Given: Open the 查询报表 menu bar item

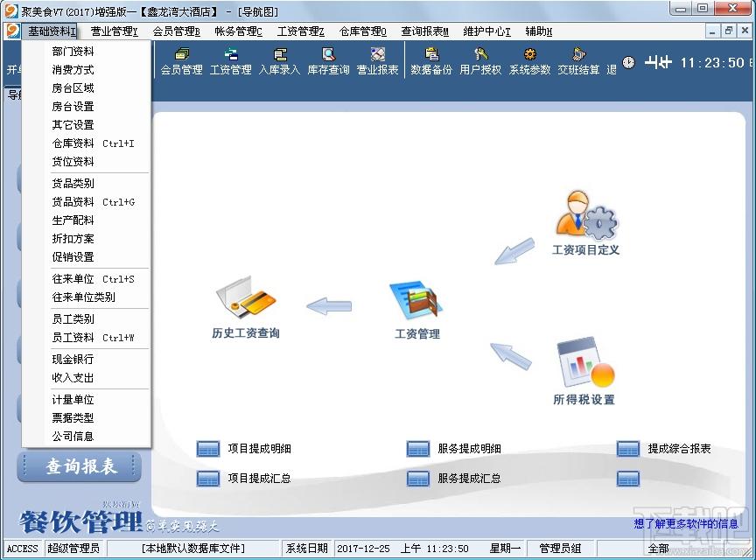Looking at the screenshot, I should click(x=424, y=31).
